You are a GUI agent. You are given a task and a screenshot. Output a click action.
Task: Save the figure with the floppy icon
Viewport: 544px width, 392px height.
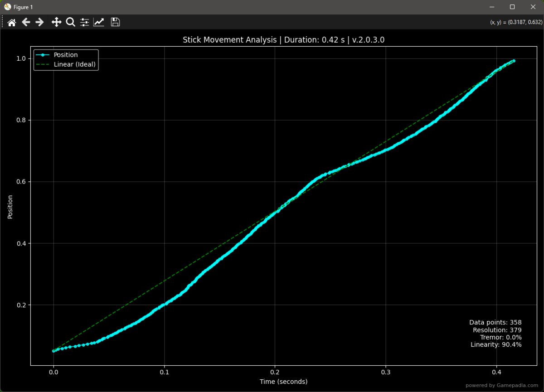115,22
